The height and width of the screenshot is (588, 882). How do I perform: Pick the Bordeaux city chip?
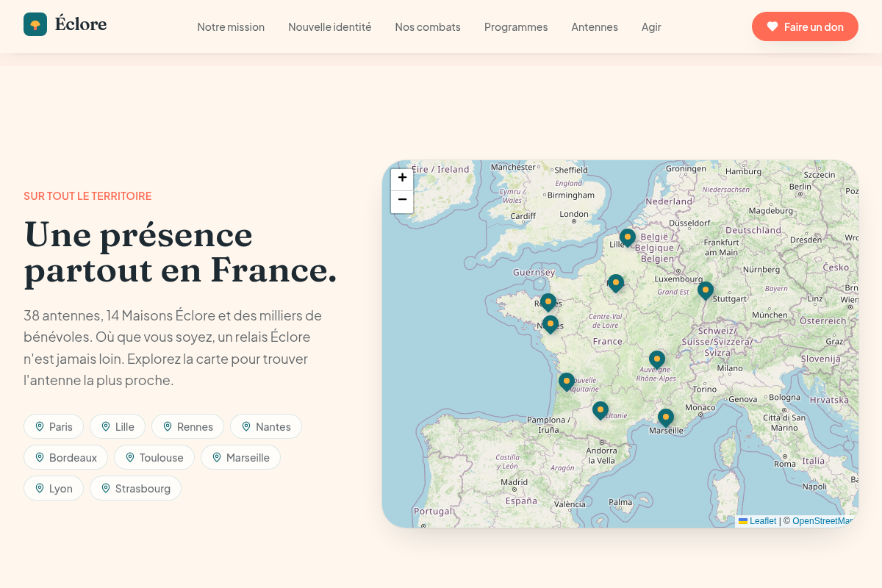tap(66, 457)
